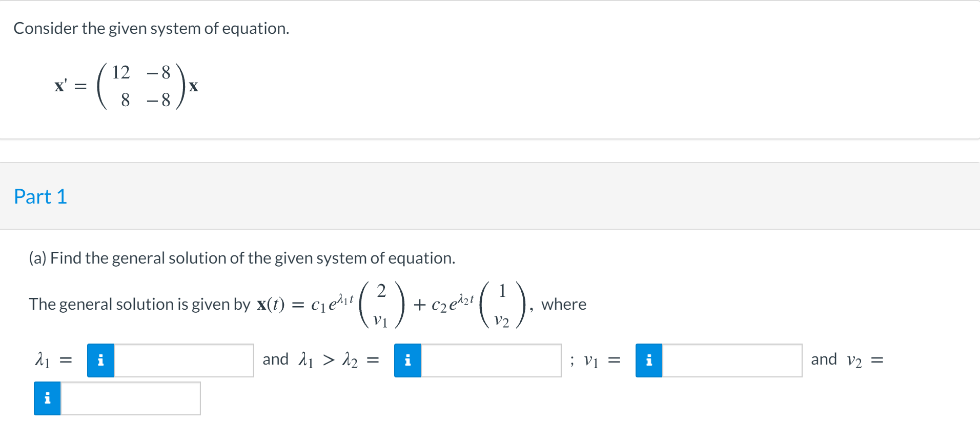Click the eigenvector (2, v1) in the formula
This screenshot has height=441, width=980.
pos(381,304)
